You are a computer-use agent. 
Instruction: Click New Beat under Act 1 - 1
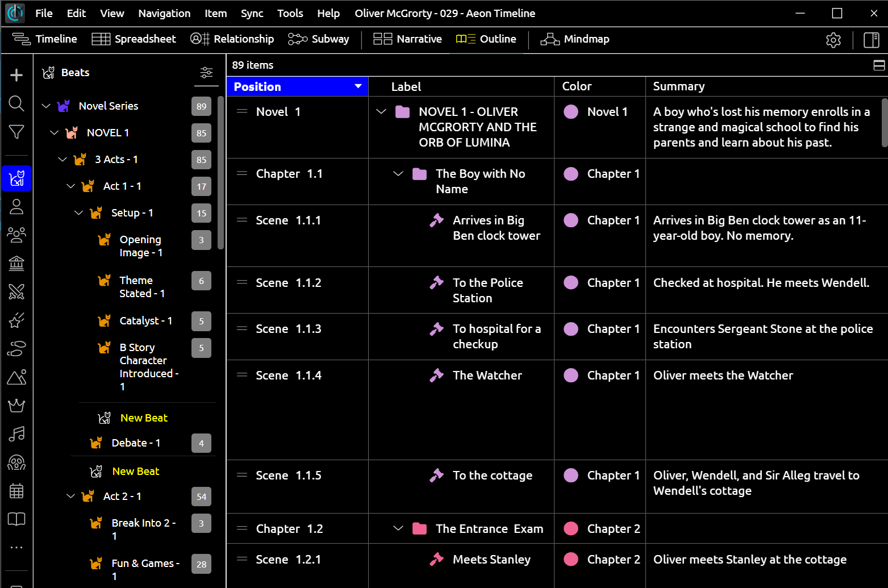coord(136,472)
